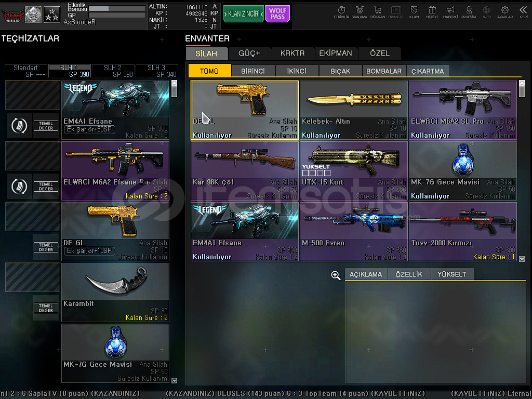
Task: Click inventory scrollbar down arrow
Action: pyautogui.click(x=522, y=259)
